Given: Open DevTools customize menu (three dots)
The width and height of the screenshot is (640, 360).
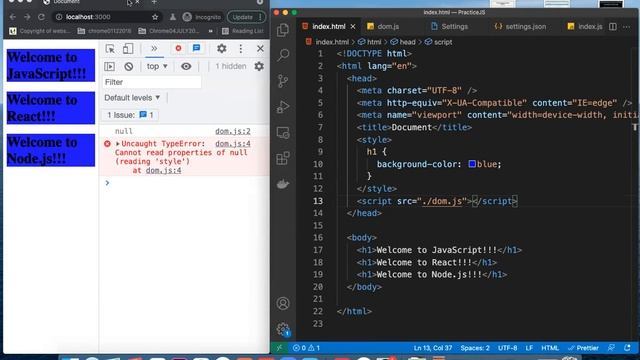Looking at the screenshot, I should [x=240, y=49].
